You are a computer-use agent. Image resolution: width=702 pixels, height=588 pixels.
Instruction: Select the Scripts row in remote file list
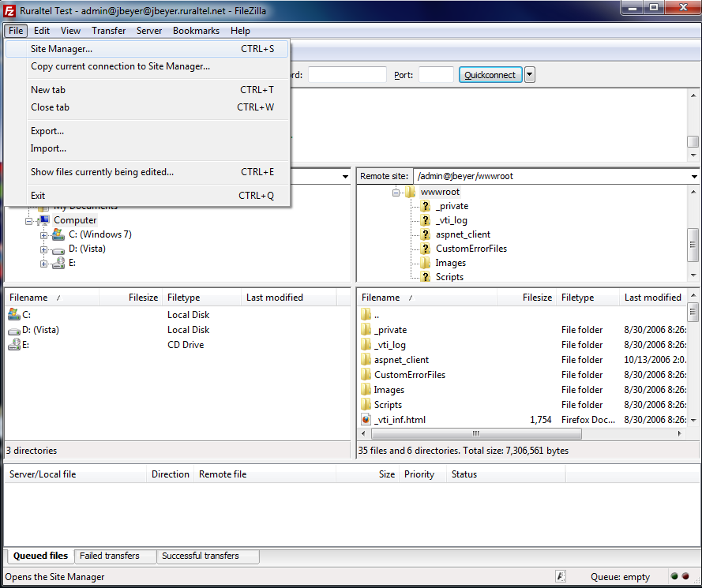[523, 405]
